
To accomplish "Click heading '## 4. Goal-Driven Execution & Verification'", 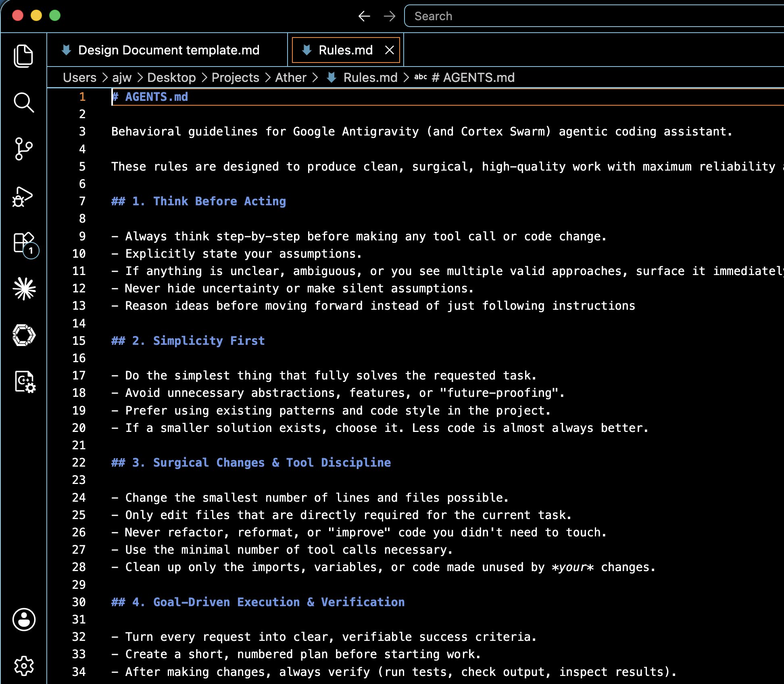I will tap(258, 602).
